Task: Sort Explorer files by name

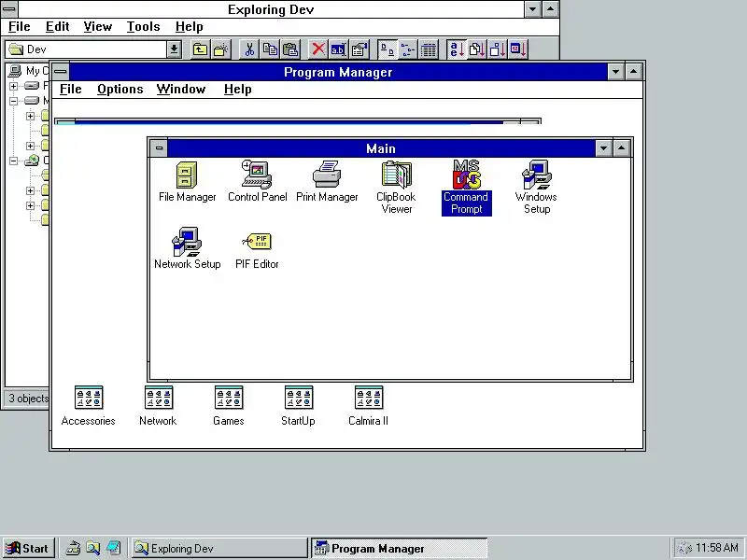Action: [457, 49]
